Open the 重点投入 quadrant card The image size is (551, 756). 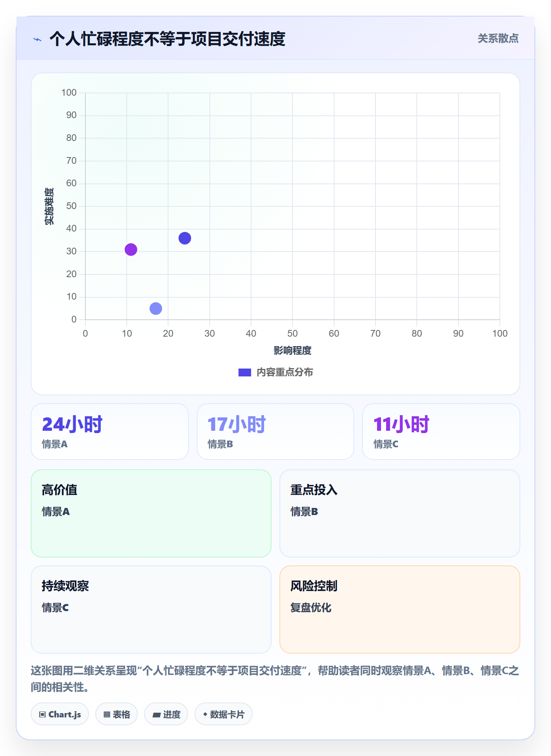tap(400, 513)
